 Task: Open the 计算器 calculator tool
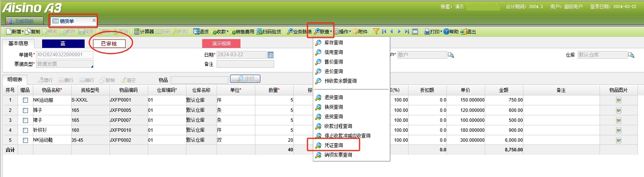click(144, 32)
